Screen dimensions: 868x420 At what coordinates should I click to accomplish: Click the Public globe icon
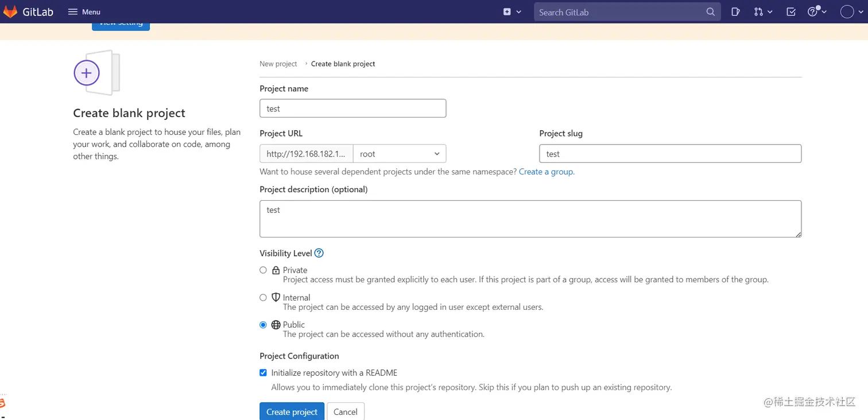click(x=276, y=325)
